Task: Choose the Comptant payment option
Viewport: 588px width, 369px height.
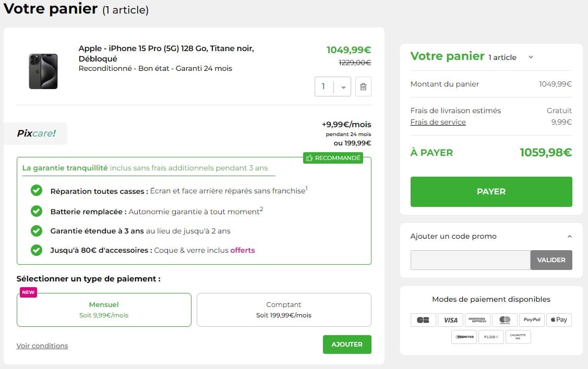Action: click(x=284, y=310)
